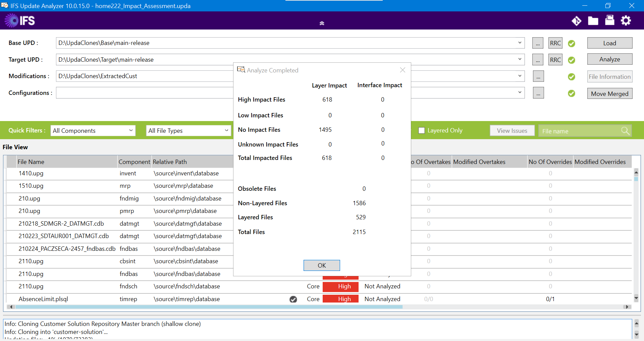Click the row selector for 1410.upg

pos(11,174)
